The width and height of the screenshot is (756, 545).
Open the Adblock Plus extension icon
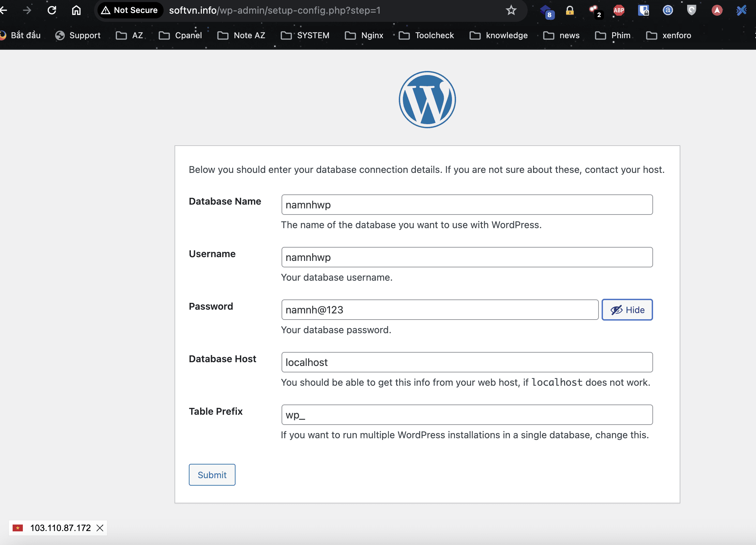(619, 10)
